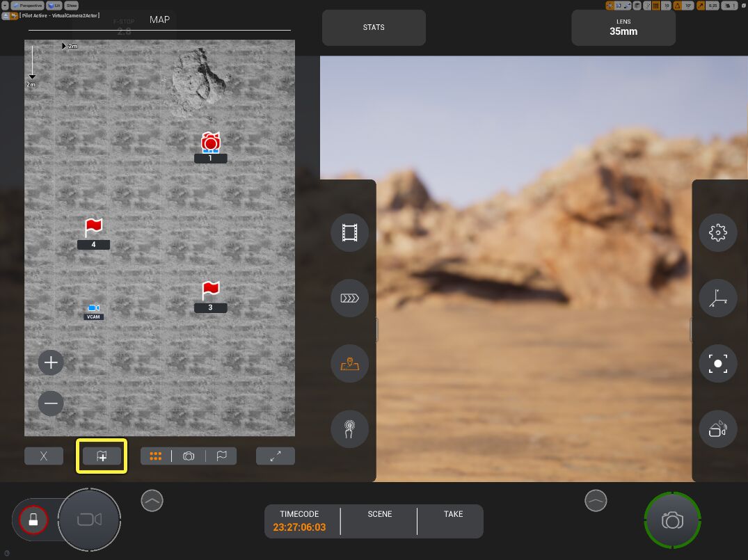Show all markers with orange grid filter
Screen dimensions: 748x560
pyautogui.click(x=156, y=456)
